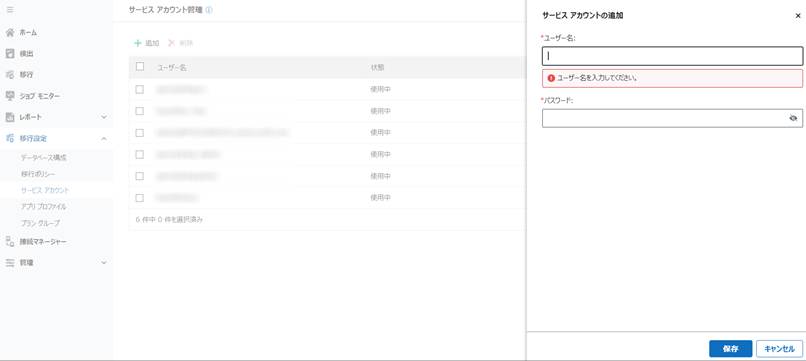Select 移行ポリシー submenu item
The height and width of the screenshot is (361, 806).
tap(39, 174)
